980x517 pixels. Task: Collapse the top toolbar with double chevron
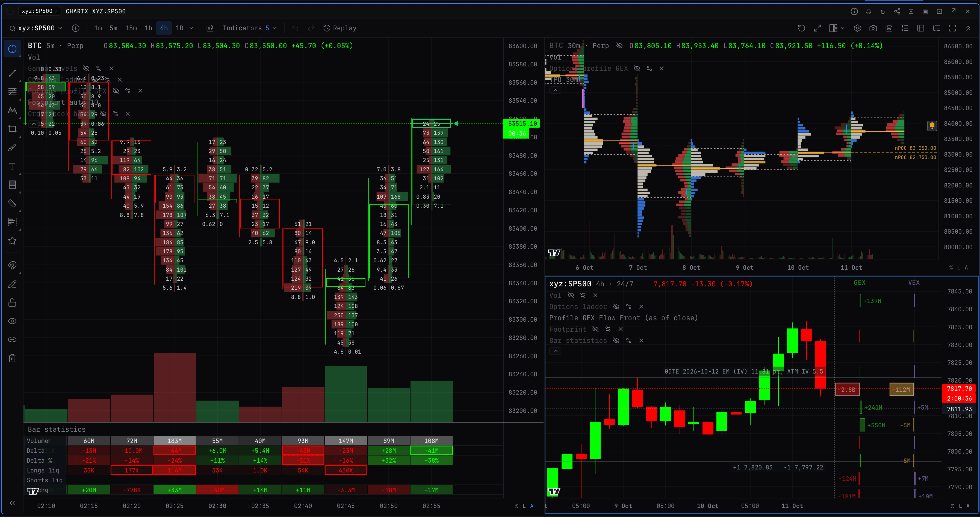(968, 28)
